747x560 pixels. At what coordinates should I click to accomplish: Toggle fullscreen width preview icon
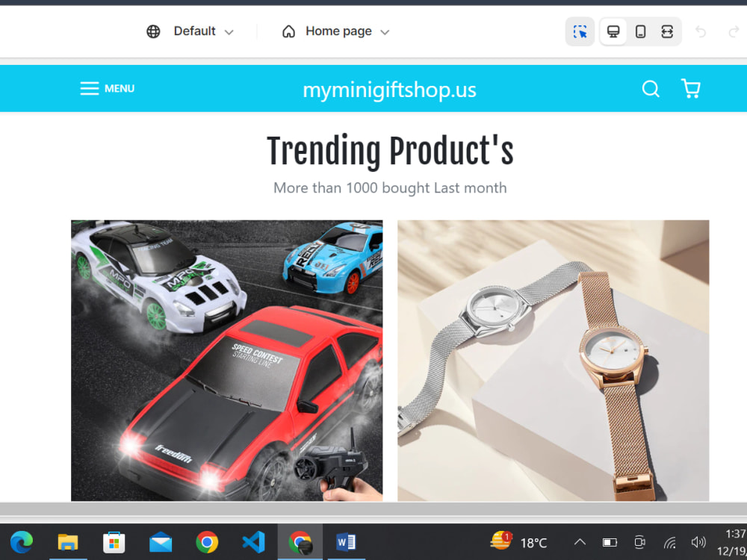pyautogui.click(x=667, y=32)
